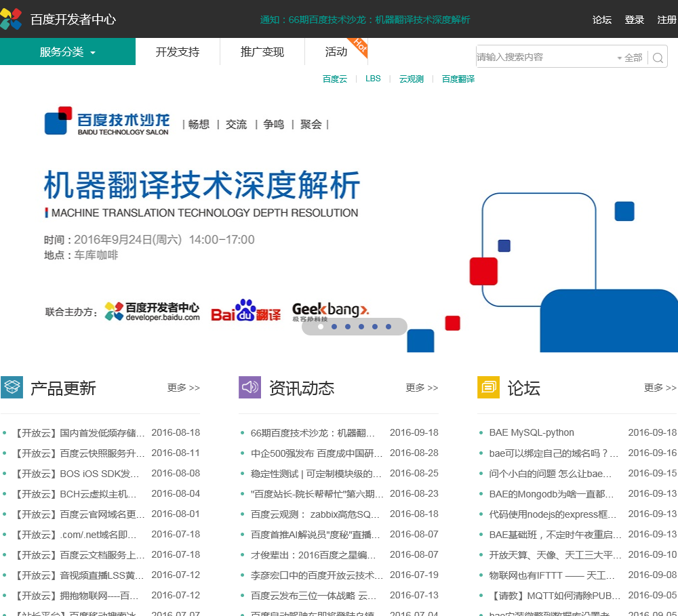678x616 pixels.
Task: Expand the 服务分类 dropdown menu
Action: tap(67, 52)
